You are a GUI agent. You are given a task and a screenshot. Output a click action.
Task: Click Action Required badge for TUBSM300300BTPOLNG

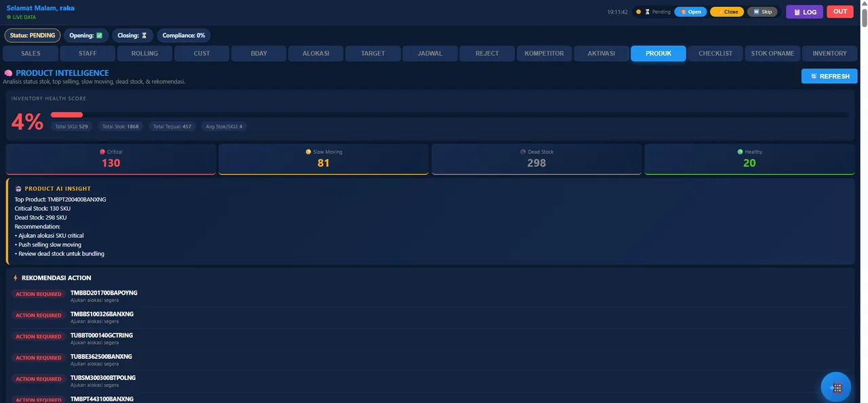point(39,379)
